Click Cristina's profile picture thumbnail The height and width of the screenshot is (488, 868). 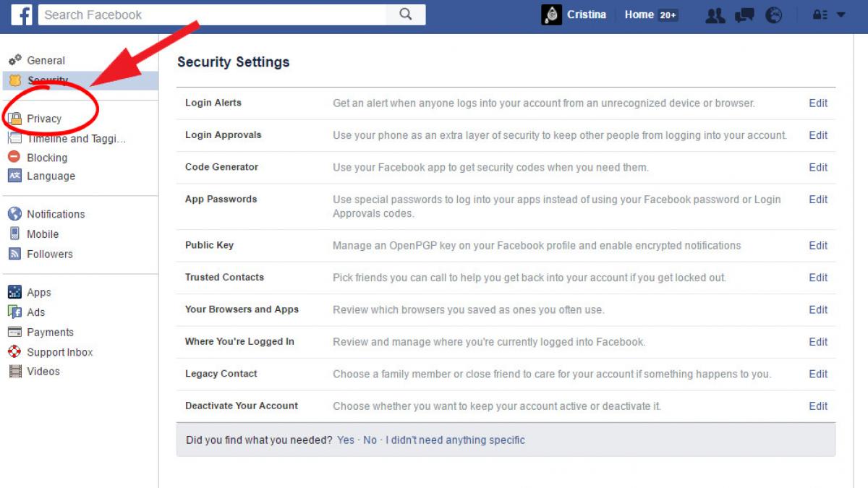click(551, 15)
